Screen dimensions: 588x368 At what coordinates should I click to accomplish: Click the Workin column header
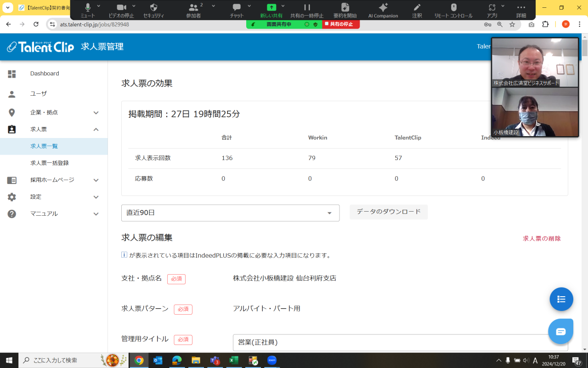tap(317, 138)
